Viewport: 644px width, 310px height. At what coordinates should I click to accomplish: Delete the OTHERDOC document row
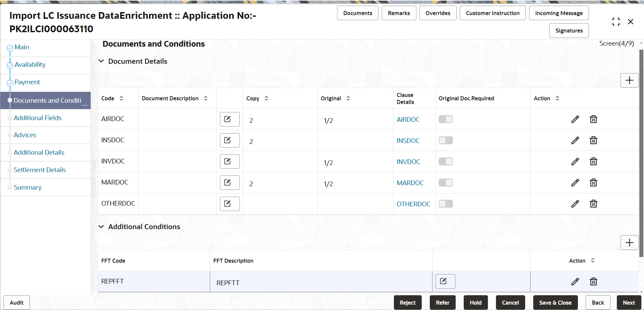pyautogui.click(x=594, y=204)
